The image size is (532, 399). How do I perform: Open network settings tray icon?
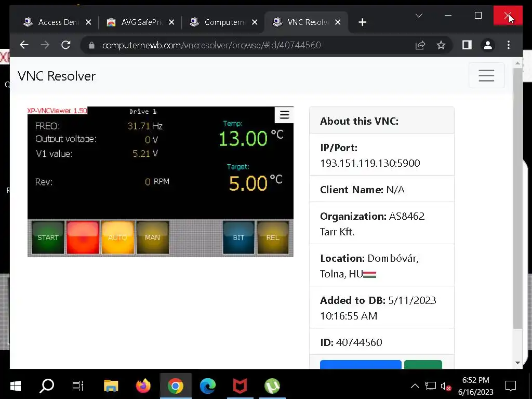point(431,386)
